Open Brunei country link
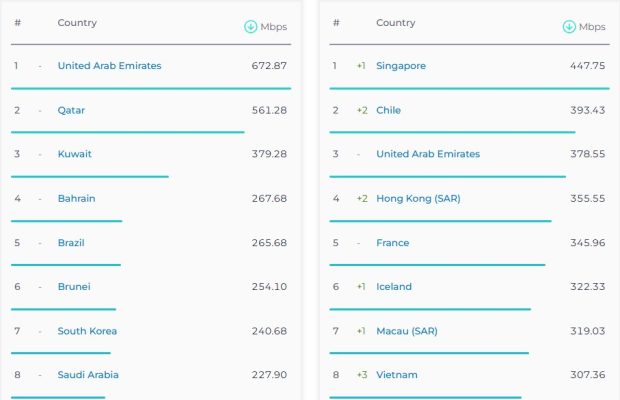This screenshot has height=400, width=620. click(x=74, y=287)
